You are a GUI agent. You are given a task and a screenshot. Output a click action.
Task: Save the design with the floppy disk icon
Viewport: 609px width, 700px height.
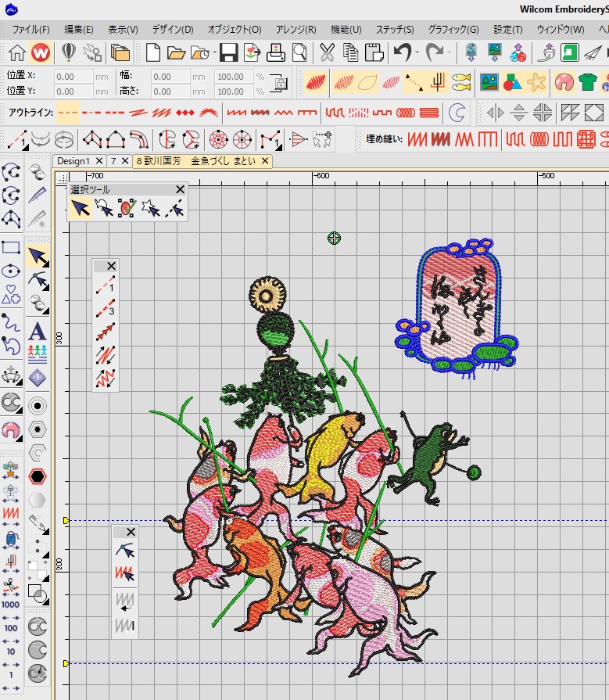pos(228,52)
